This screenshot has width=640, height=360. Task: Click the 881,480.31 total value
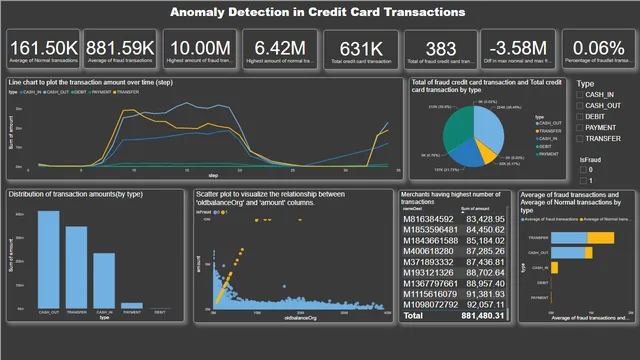pyautogui.click(x=483, y=316)
